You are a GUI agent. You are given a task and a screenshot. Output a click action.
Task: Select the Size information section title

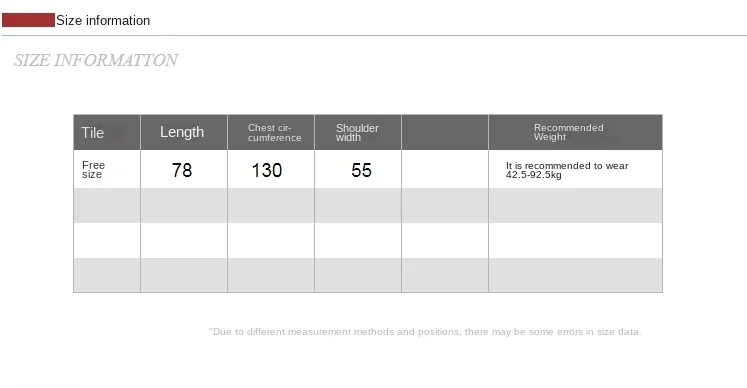click(103, 20)
